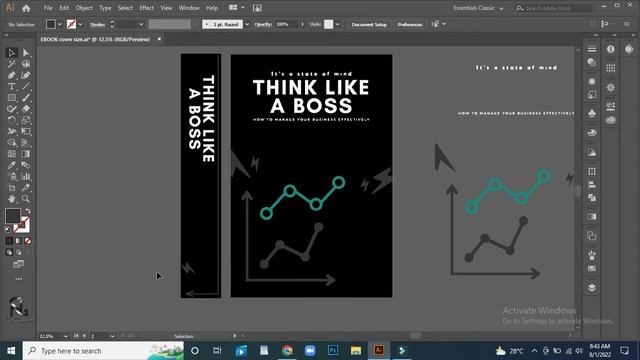Open the artboard navigation dropdown

click(112, 336)
